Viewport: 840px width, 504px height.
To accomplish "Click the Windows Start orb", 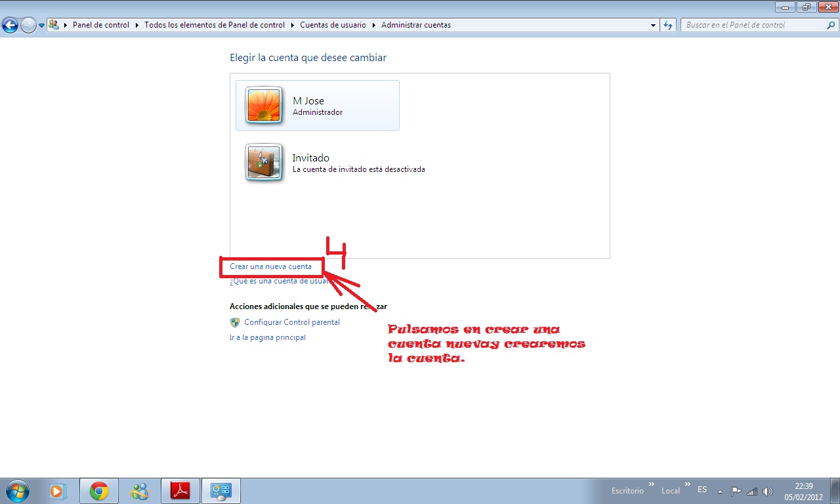I will 17,491.
